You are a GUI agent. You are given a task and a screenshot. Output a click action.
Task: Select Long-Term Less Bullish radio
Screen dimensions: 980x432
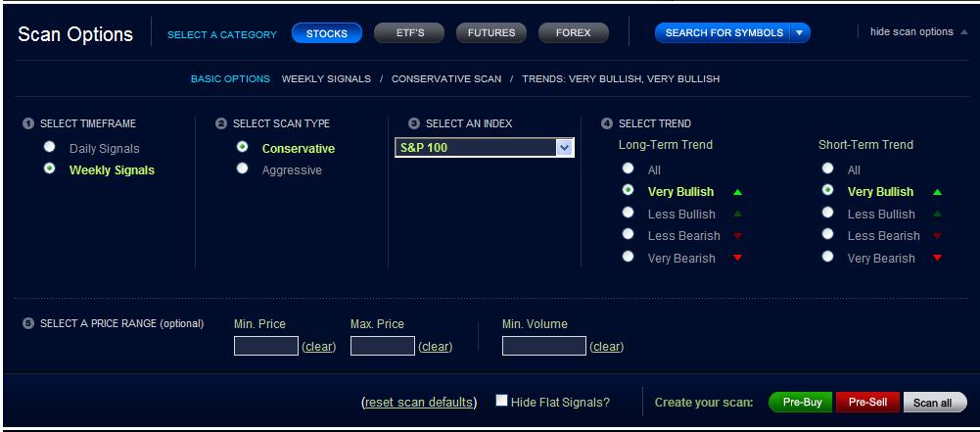629,213
